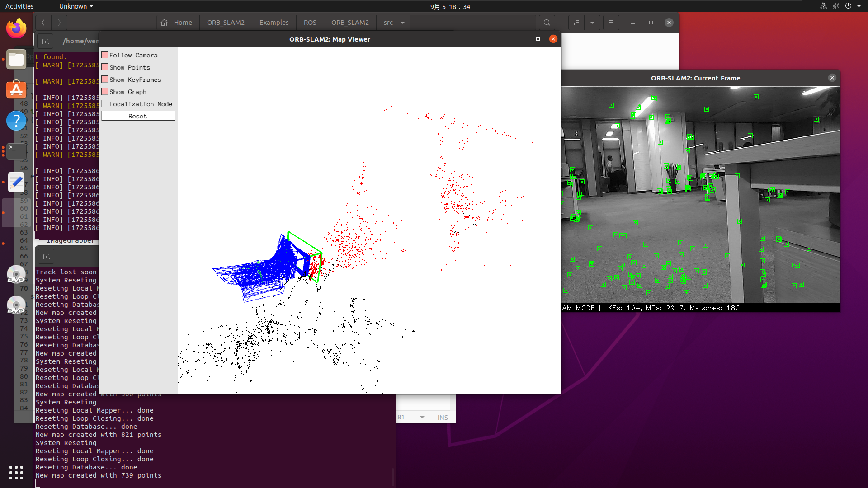Show all applications grid
868x488 pixels.
16,473
